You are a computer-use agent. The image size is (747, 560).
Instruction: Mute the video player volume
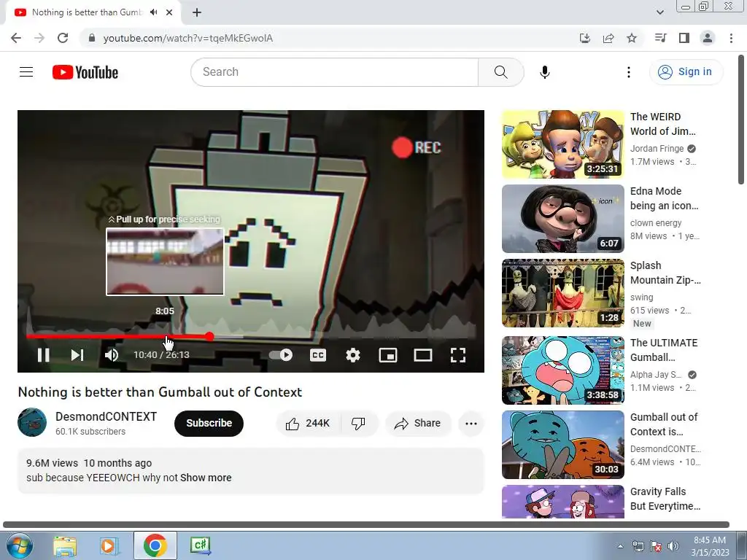click(112, 355)
